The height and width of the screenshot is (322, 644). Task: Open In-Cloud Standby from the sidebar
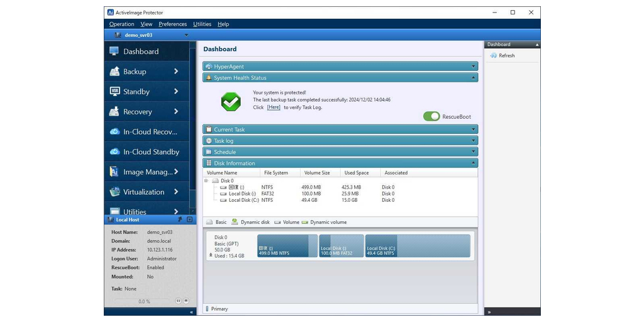147,152
